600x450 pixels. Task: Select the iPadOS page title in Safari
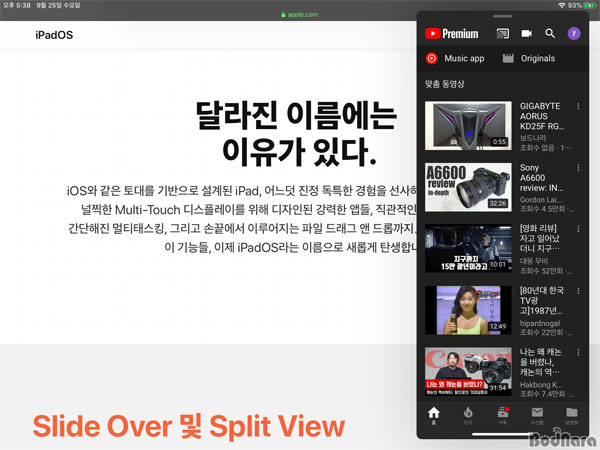54,35
